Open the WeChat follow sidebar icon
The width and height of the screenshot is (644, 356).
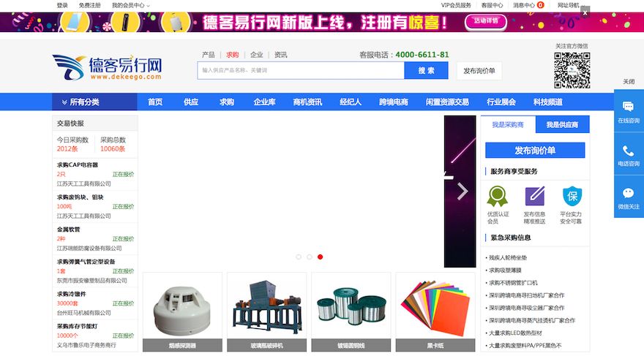pos(628,194)
